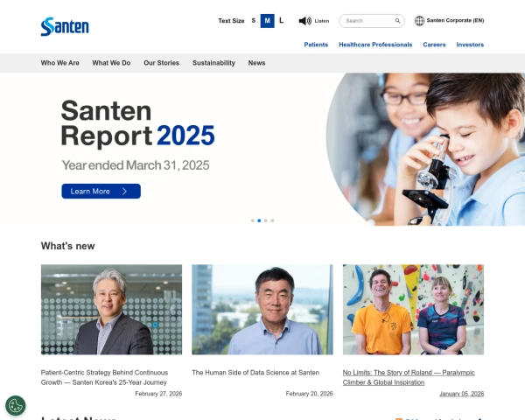525x420 pixels.
Task: Click Year ended March 31, 2025 text
Action: coord(136,165)
